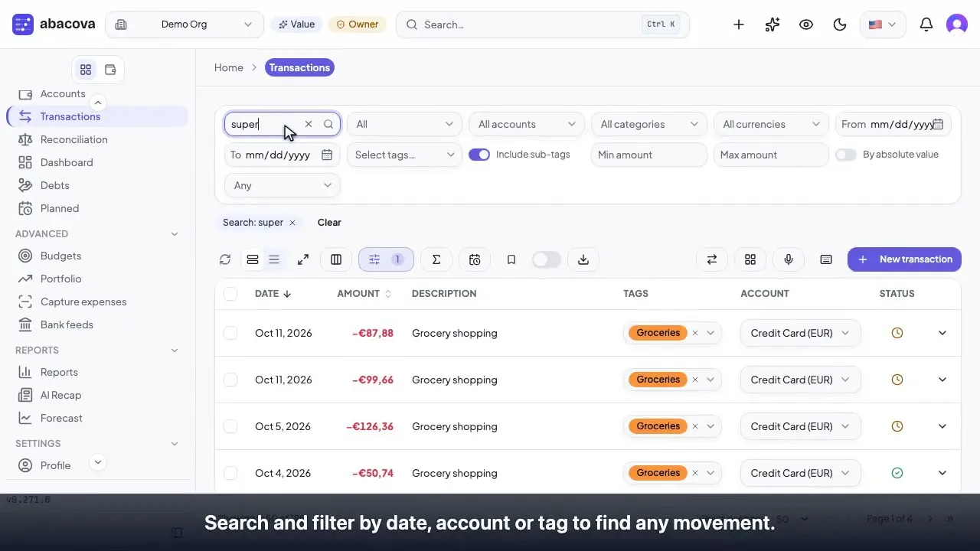980x551 pixels.
Task: Open the AI sparkles icon in header
Action: [773, 24]
